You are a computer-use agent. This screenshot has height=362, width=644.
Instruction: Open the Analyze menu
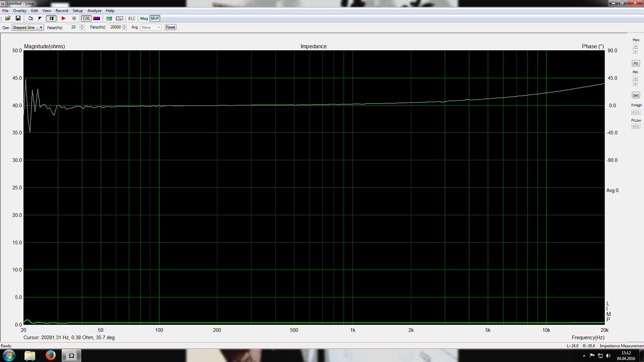pyautogui.click(x=94, y=11)
